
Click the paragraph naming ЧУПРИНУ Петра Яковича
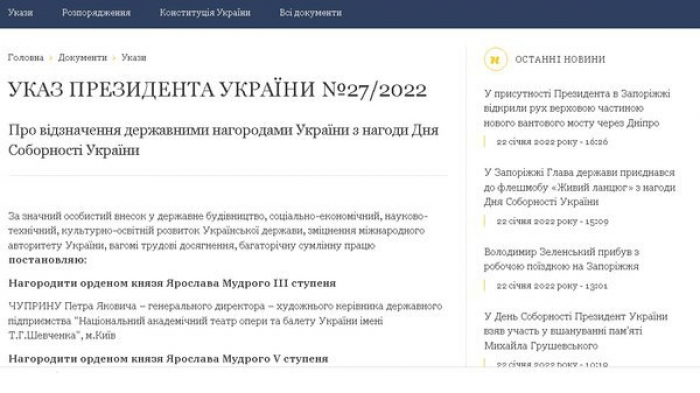pyautogui.click(x=225, y=321)
